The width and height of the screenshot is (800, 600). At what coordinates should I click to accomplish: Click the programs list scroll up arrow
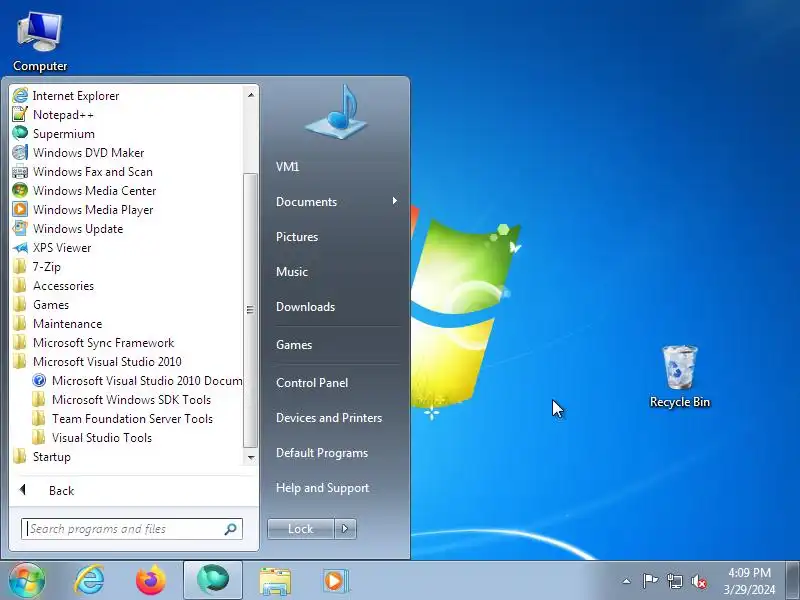click(251, 95)
